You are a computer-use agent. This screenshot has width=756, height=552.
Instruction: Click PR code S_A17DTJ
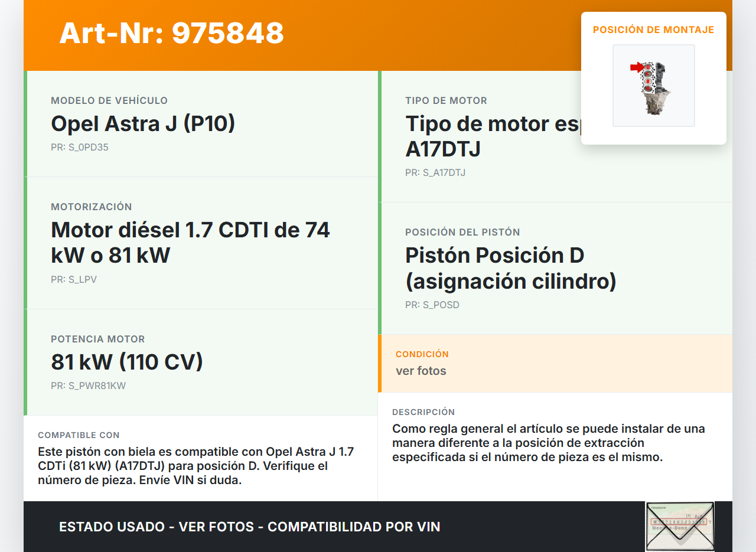click(435, 173)
